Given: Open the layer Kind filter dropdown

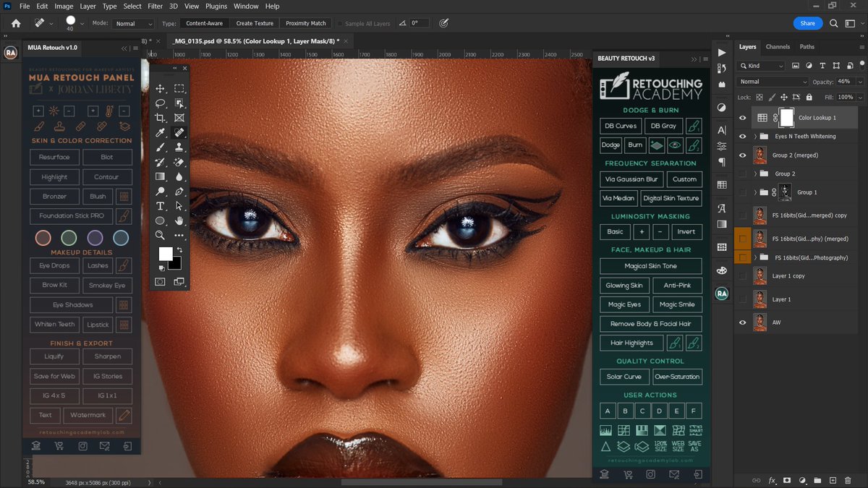Looking at the screenshot, I should click(761, 66).
